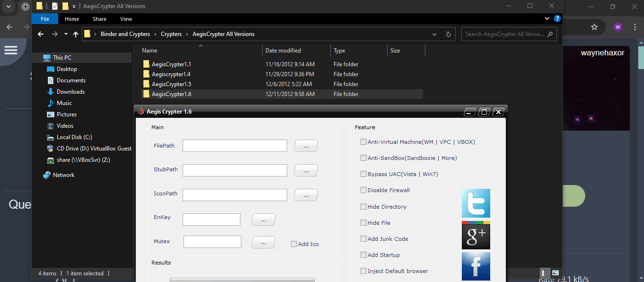This screenshot has width=644, height=282.
Task: Click the red Aegis Crypter title bar icon
Action: point(141,112)
